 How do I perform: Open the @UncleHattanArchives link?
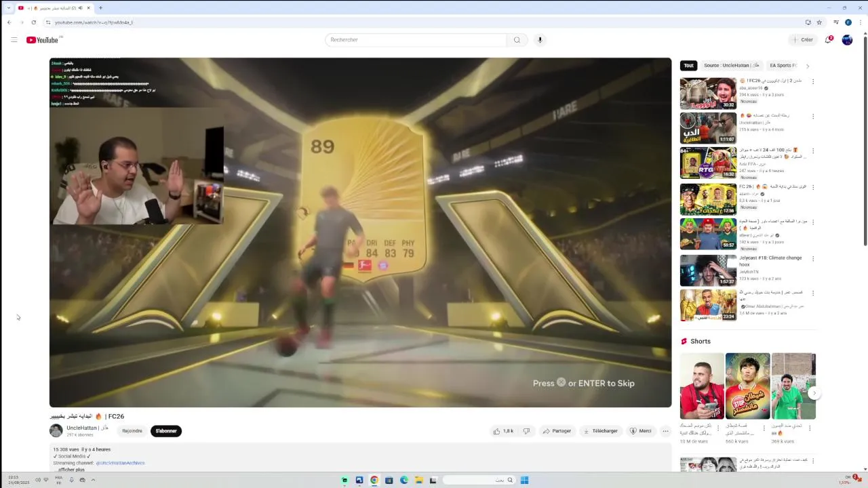coord(120,463)
